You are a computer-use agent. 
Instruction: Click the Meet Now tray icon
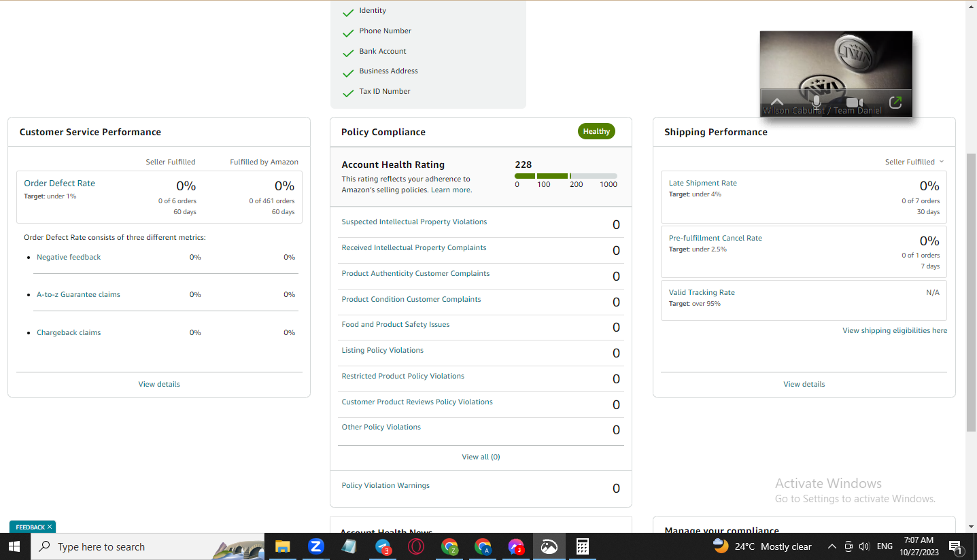pos(848,546)
